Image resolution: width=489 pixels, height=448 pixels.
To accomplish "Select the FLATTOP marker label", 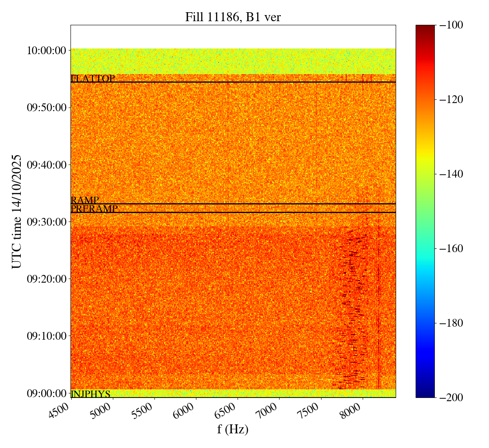I will (93, 79).
